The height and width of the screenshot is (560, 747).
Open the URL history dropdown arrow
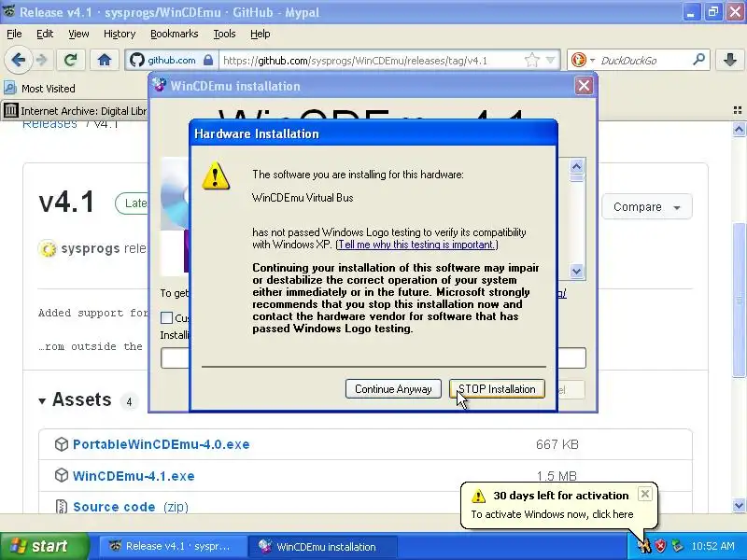551,61
